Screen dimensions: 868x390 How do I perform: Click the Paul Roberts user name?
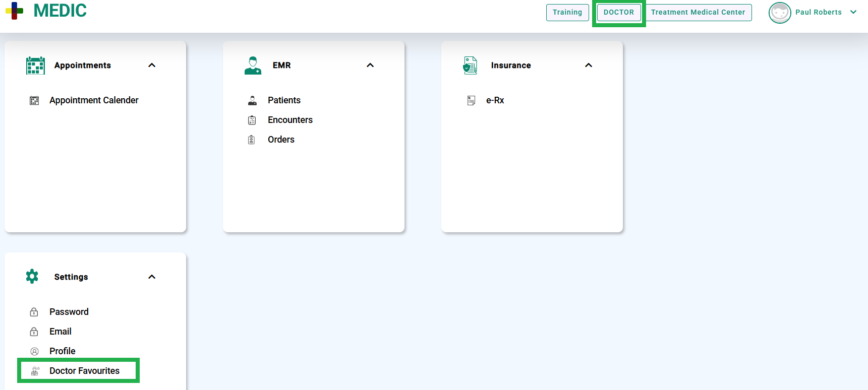[x=819, y=12]
